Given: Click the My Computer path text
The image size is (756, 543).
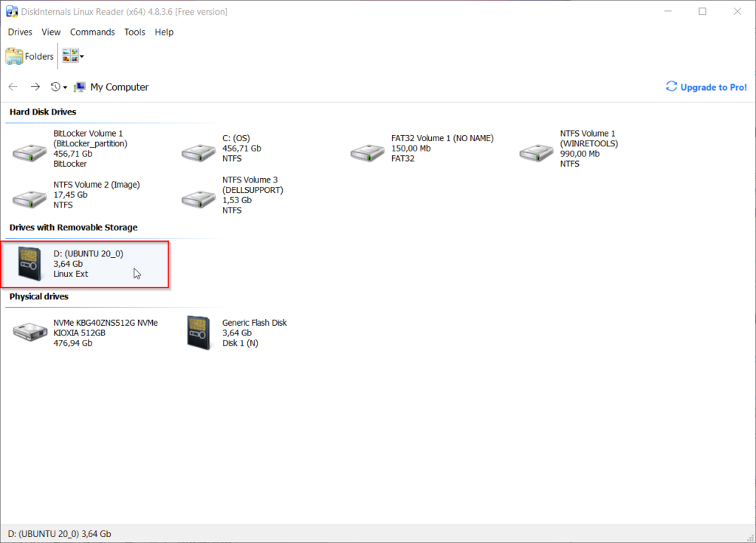Looking at the screenshot, I should click(x=119, y=87).
